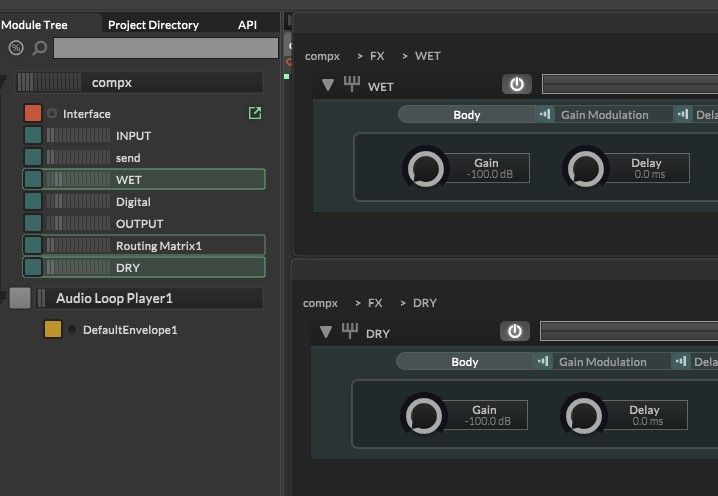Click the Module Tree search field

(x=165, y=48)
